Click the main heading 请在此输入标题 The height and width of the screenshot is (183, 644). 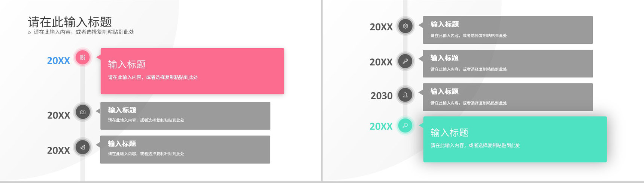[x=70, y=22]
